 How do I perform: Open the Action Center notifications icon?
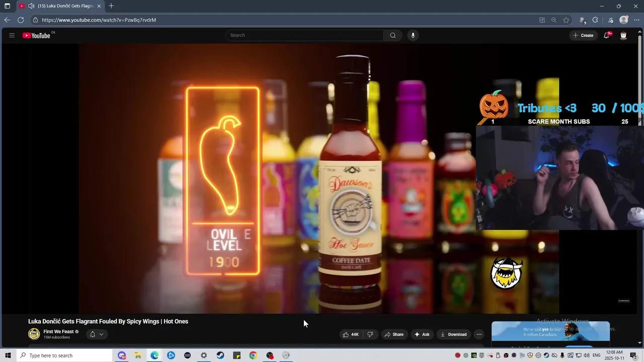point(633,355)
